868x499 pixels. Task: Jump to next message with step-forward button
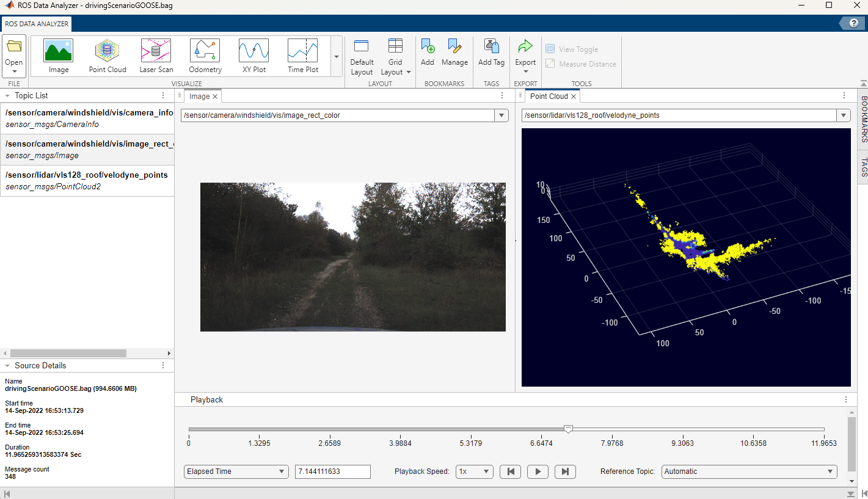(565, 472)
